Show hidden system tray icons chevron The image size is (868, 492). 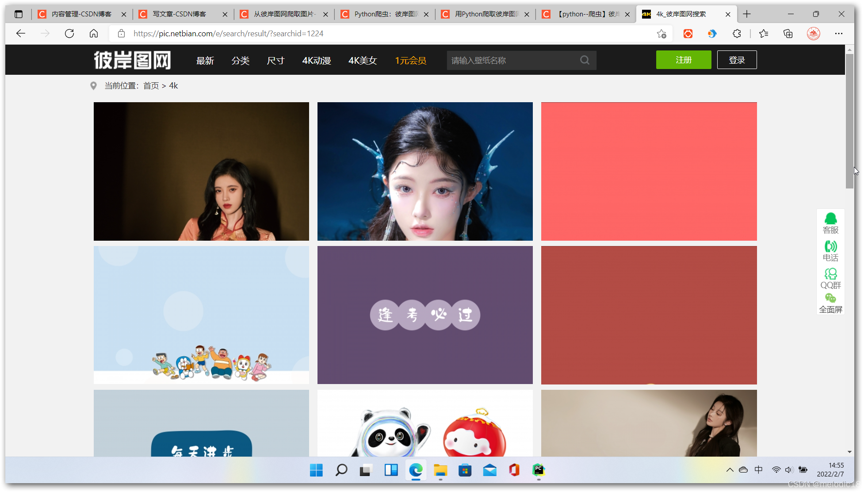pyautogui.click(x=730, y=470)
